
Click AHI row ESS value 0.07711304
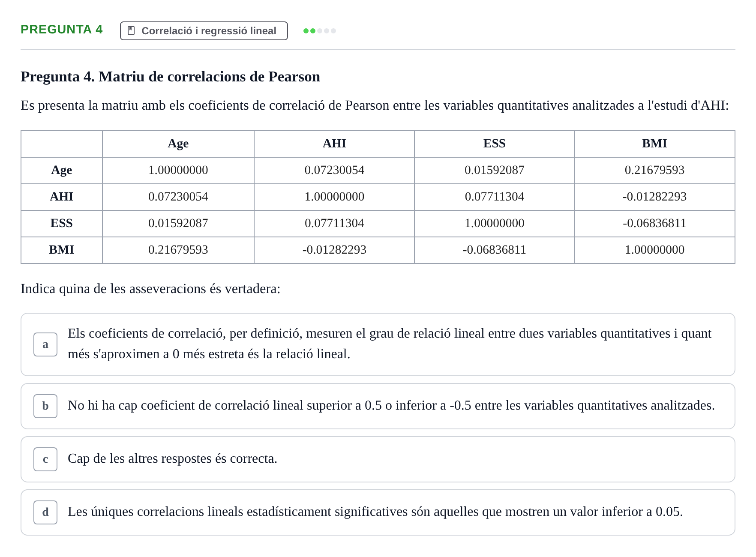[495, 197]
